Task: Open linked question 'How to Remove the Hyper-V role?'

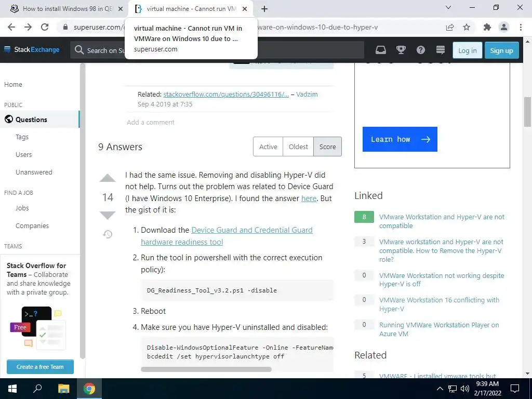Action: coord(441,250)
